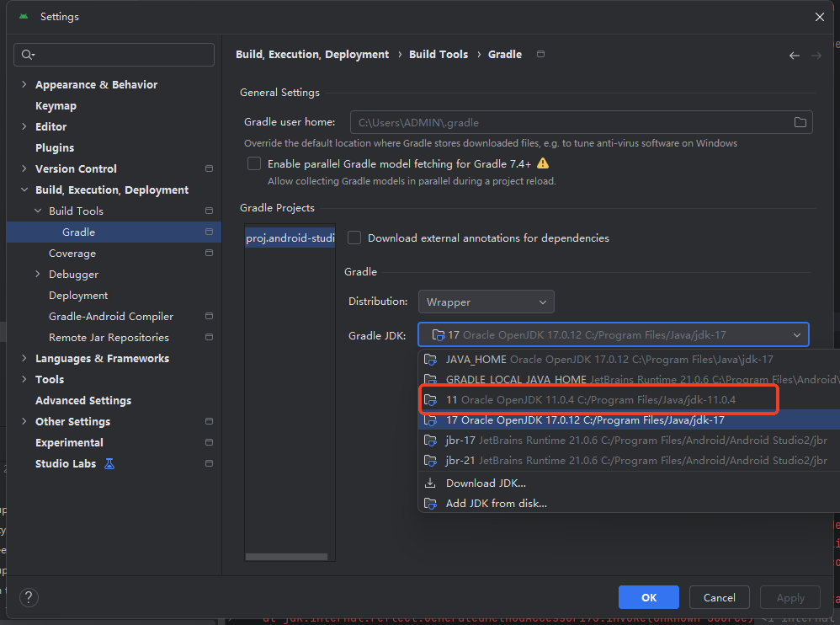The image size is (840, 625).
Task: Open Plugins settings page
Action: pyautogui.click(x=55, y=147)
